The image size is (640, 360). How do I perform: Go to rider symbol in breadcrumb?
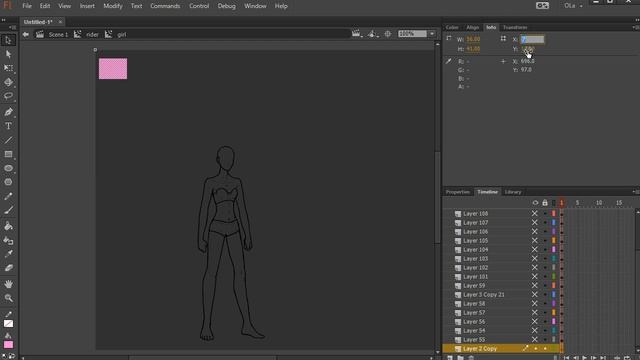coord(92,35)
